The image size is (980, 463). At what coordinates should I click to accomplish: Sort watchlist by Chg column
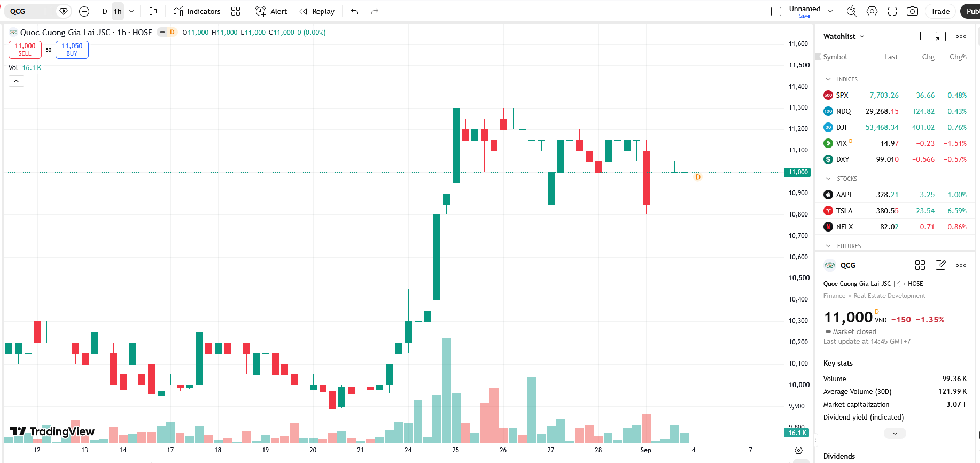(x=928, y=57)
